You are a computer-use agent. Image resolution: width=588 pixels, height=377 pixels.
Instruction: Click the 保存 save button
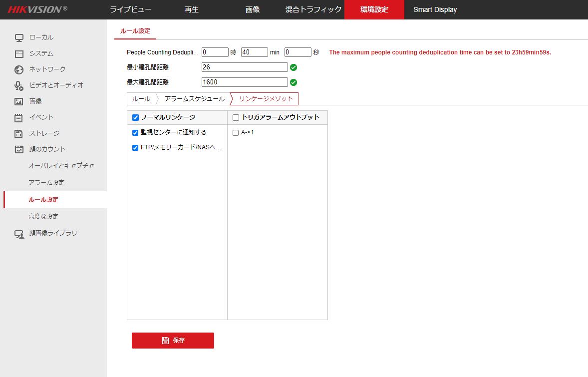[173, 340]
